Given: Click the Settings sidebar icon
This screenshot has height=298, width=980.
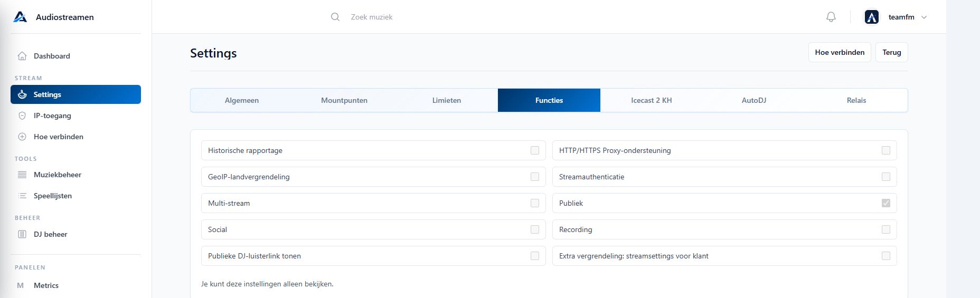Looking at the screenshot, I should (22, 94).
